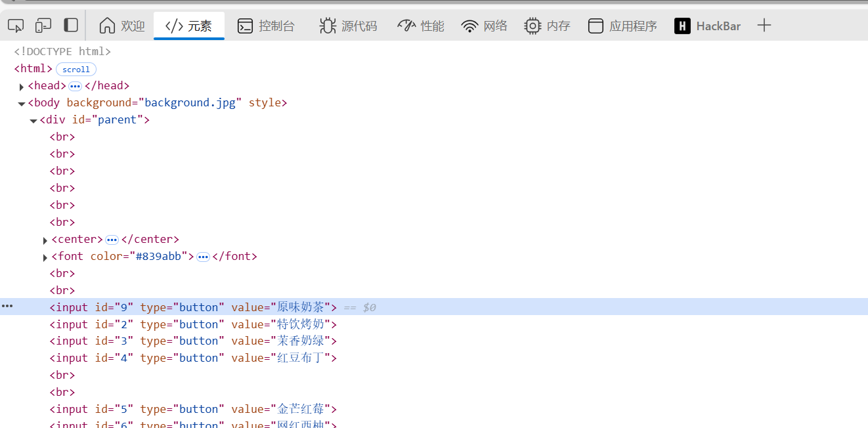868x428 pixels.
Task: Switch to the 控制台 console tab
Action: click(266, 26)
